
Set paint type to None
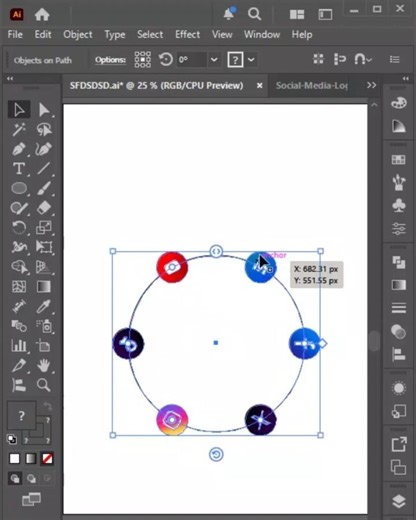47,459
